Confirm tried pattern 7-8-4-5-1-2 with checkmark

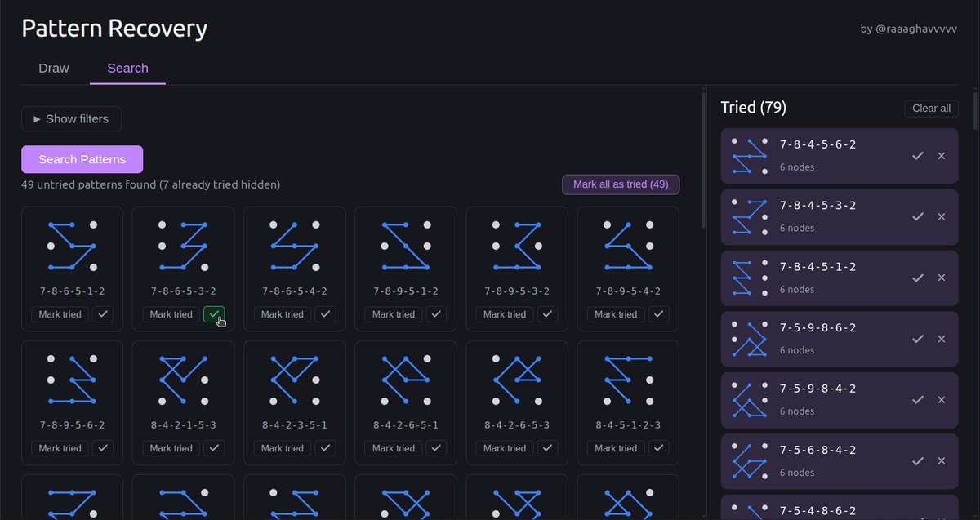[918, 278]
